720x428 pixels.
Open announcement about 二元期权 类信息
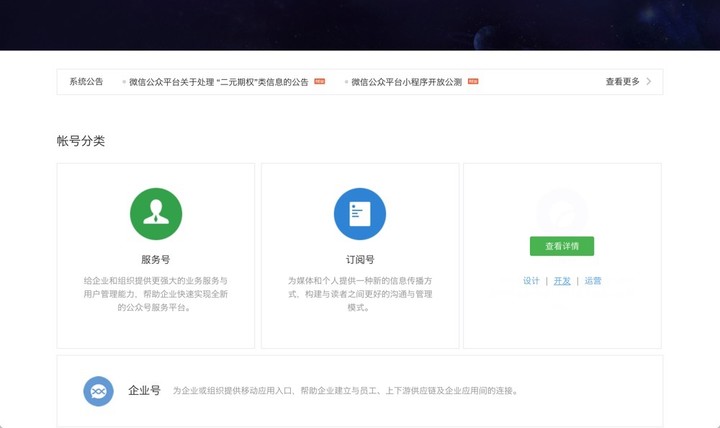coord(219,82)
